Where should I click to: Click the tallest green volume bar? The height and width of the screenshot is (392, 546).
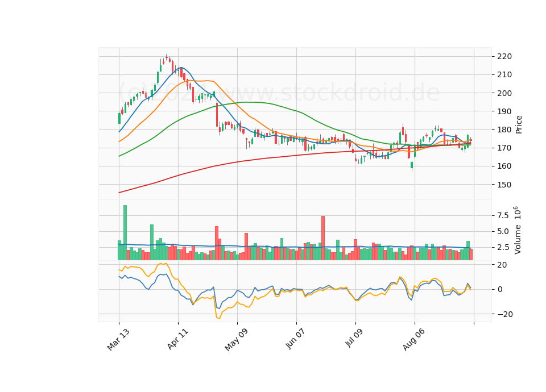[125, 233]
